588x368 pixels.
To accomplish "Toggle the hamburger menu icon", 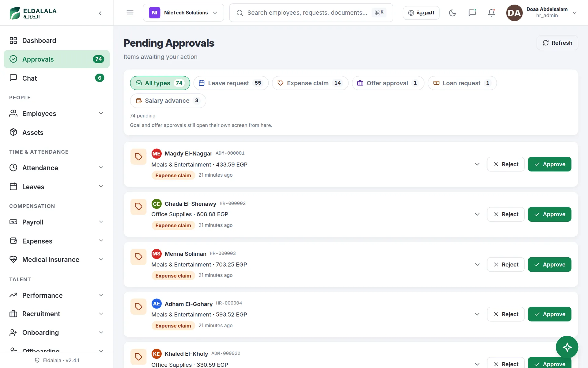I will click(130, 13).
